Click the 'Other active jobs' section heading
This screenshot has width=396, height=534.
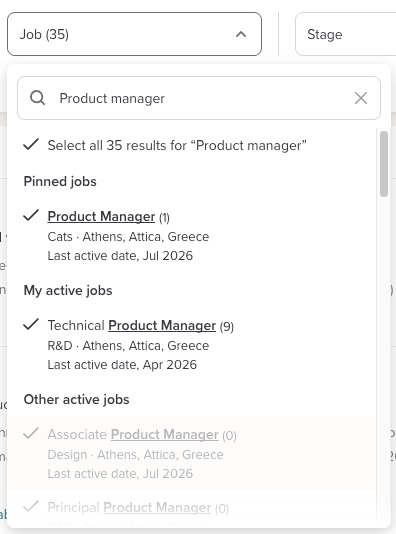tap(76, 399)
